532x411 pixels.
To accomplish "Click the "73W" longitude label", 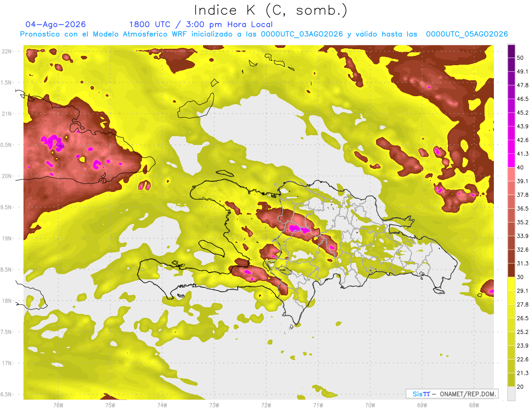I will click(x=214, y=405).
